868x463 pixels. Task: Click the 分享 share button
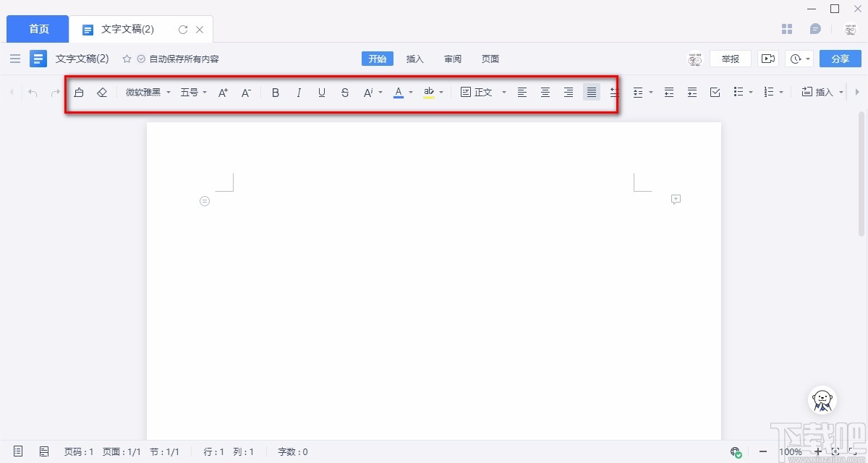pyautogui.click(x=840, y=59)
